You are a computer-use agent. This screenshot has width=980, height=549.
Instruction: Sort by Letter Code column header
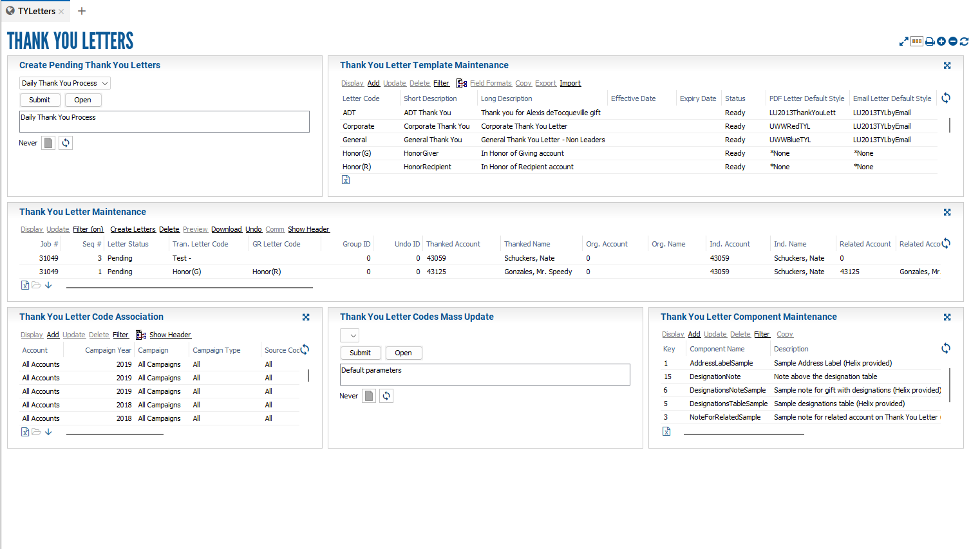pos(361,98)
